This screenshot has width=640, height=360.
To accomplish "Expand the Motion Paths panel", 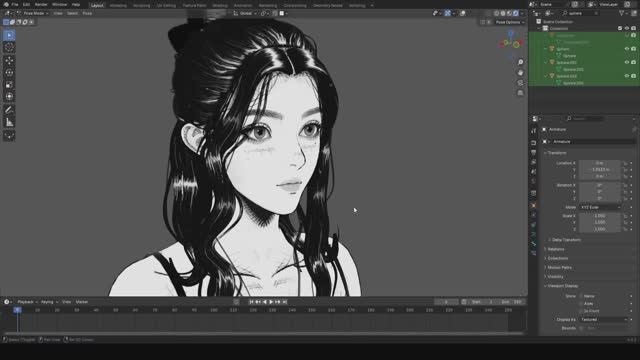I will [x=558, y=268].
